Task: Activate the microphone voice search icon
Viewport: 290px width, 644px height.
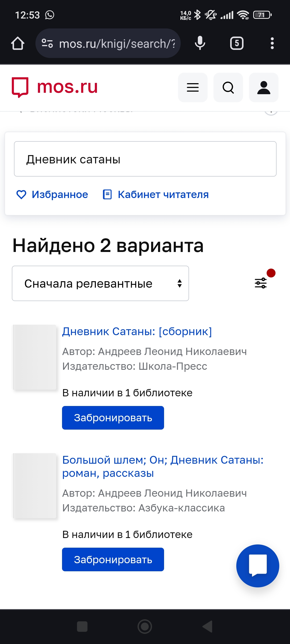Action: pos(200,43)
